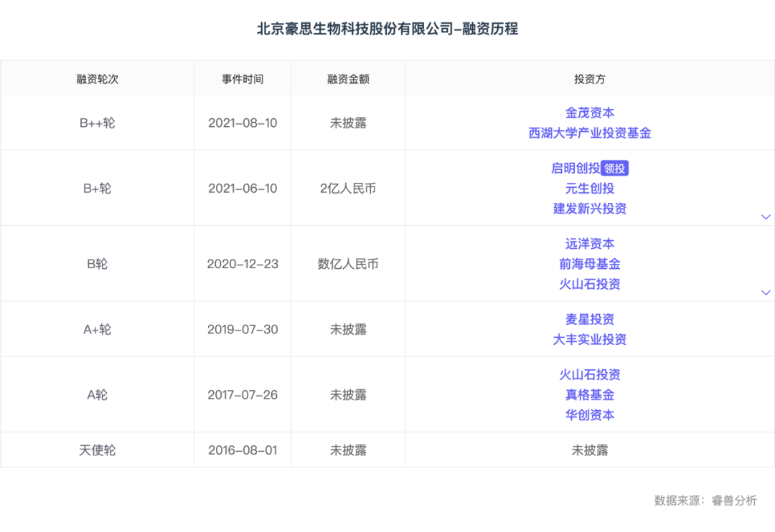This screenshot has height=532, width=775.
Task: Select the B轮 round cell
Action: pos(98,264)
